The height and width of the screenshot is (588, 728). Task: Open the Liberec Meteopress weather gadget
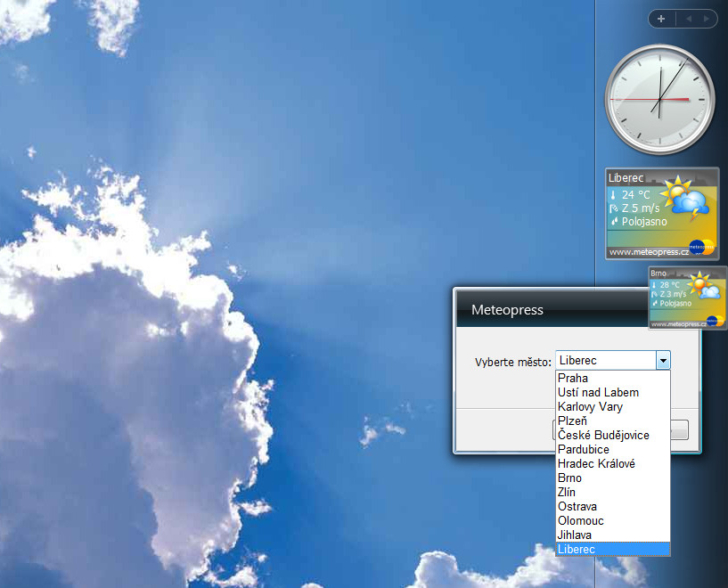tap(662, 214)
